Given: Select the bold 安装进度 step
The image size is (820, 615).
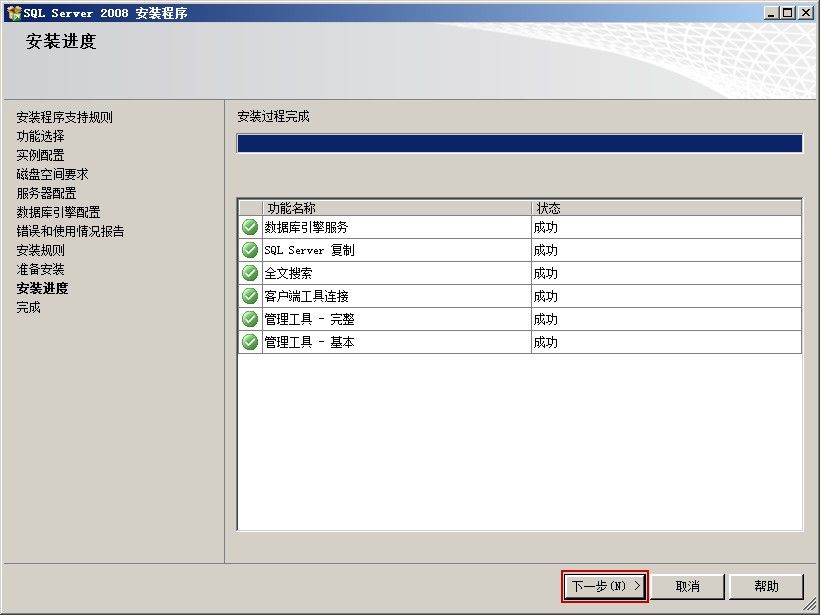Looking at the screenshot, I should click(42, 288).
